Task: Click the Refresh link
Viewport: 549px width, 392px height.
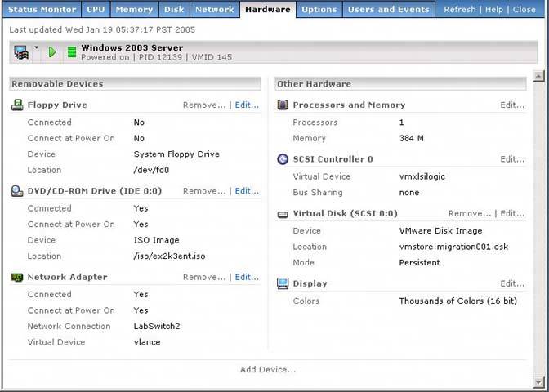Action: pos(459,10)
